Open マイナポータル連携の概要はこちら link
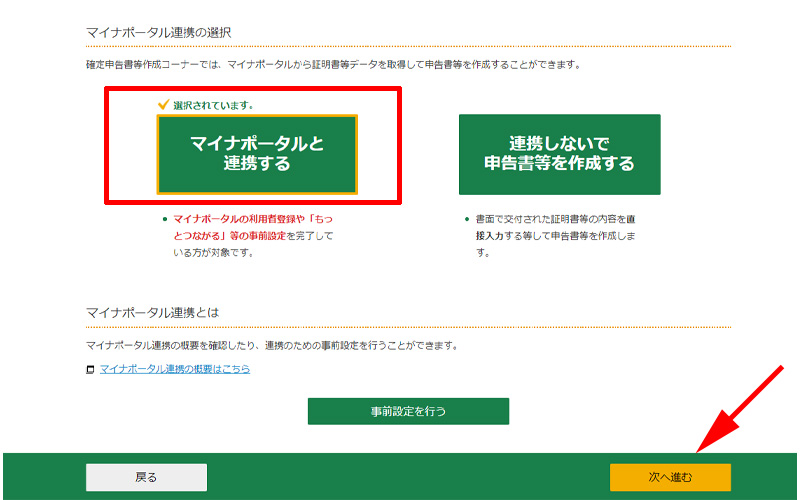Viewport: 800px width, 500px height. tap(175, 369)
